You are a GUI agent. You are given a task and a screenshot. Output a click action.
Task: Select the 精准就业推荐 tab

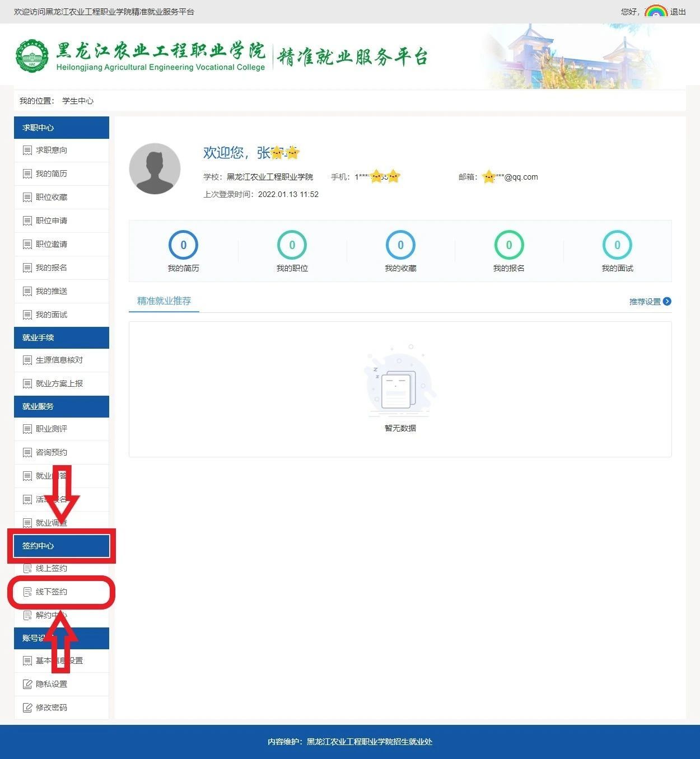tap(164, 301)
